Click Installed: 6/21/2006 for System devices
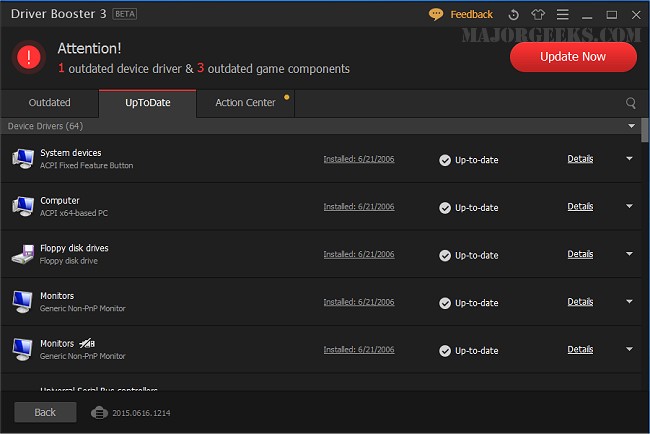 point(359,159)
